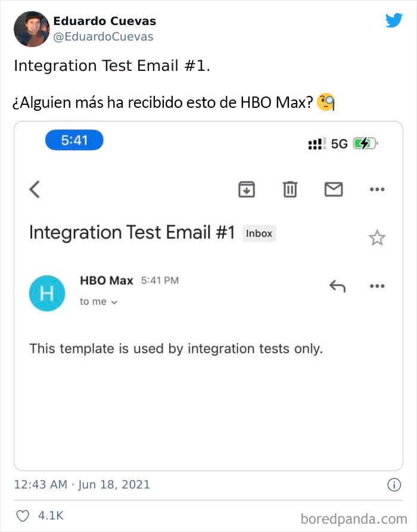Open the message three-dots options menu
417x532 pixels.
[x=377, y=286]
